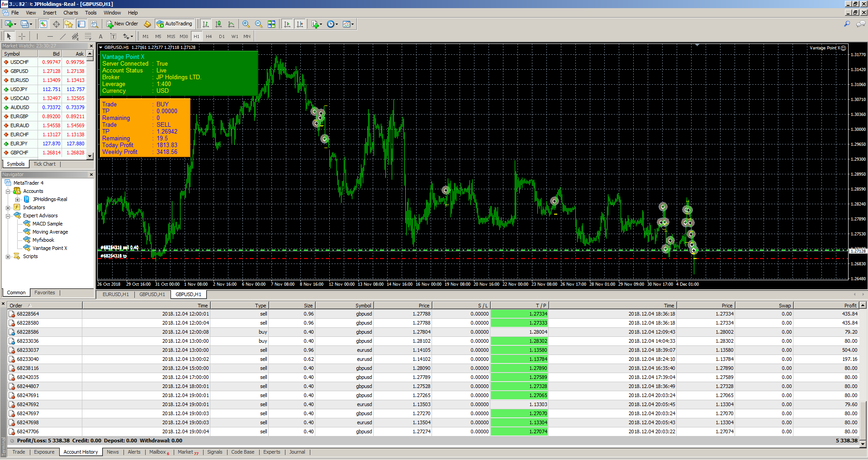Select the Crosshair tool
This screenshot has height=460, width=868.
click(22, 36)
